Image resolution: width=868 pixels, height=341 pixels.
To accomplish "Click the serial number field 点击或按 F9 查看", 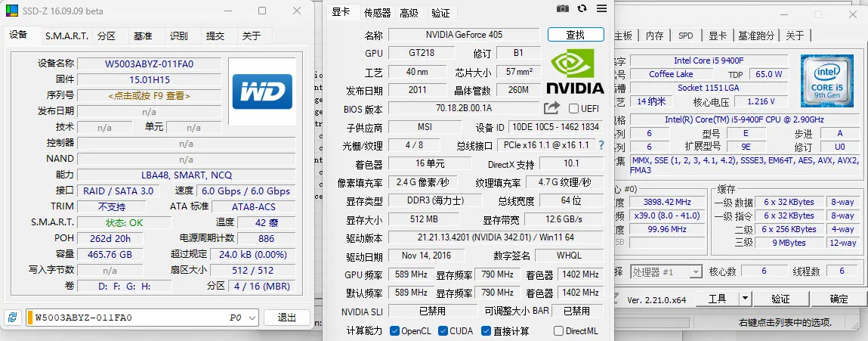I will [x=149, y=95].
